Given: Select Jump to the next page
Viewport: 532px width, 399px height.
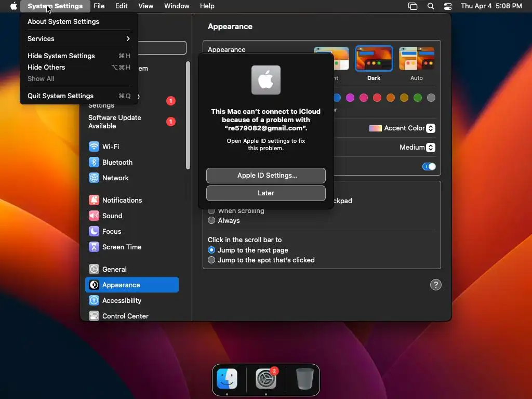Looking at the screenshot, I should point(211,250).
